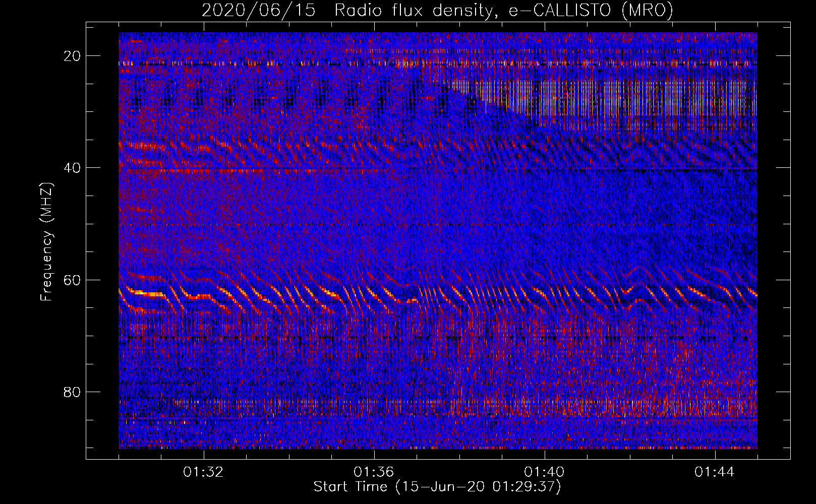This screenshot has width=816, height=504.
Task: Click the 01:44 time tick label
Action: coord(715,472)
